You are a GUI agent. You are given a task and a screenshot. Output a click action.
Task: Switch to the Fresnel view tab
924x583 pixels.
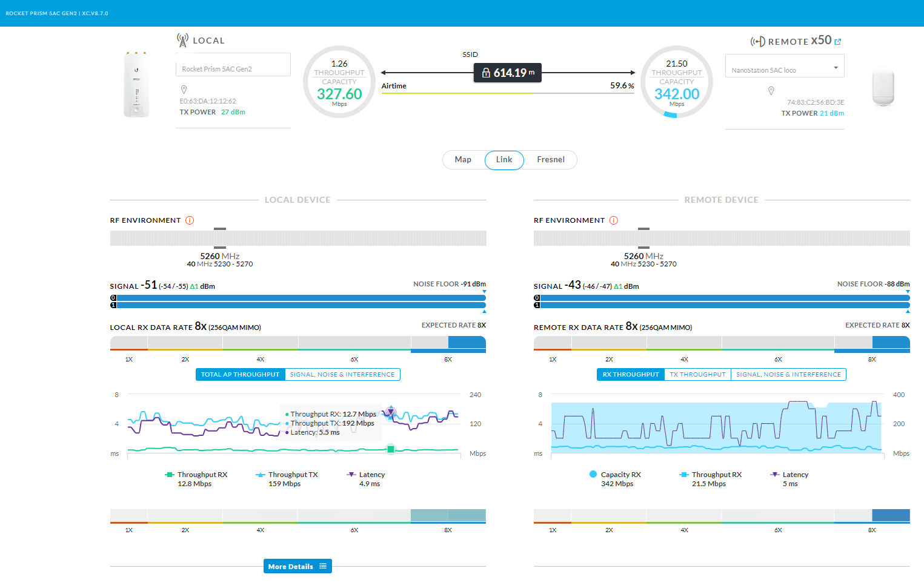coord(551,160)
